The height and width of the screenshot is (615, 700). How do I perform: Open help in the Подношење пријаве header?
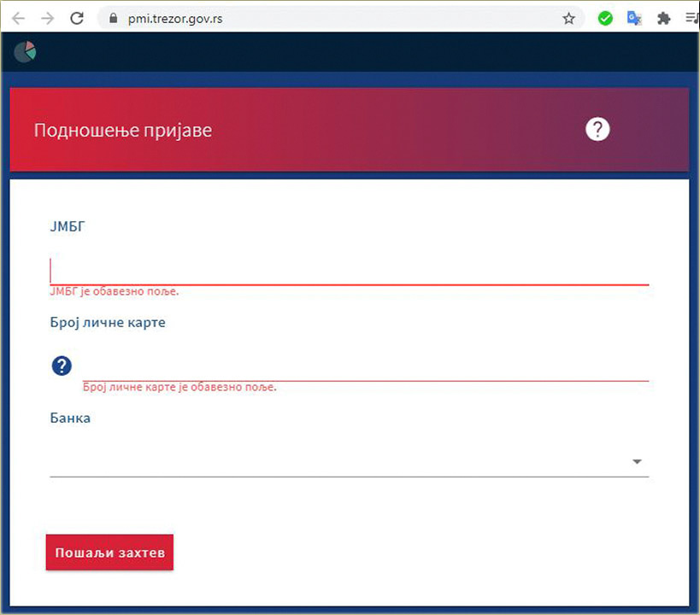click(x=597, y=130)
